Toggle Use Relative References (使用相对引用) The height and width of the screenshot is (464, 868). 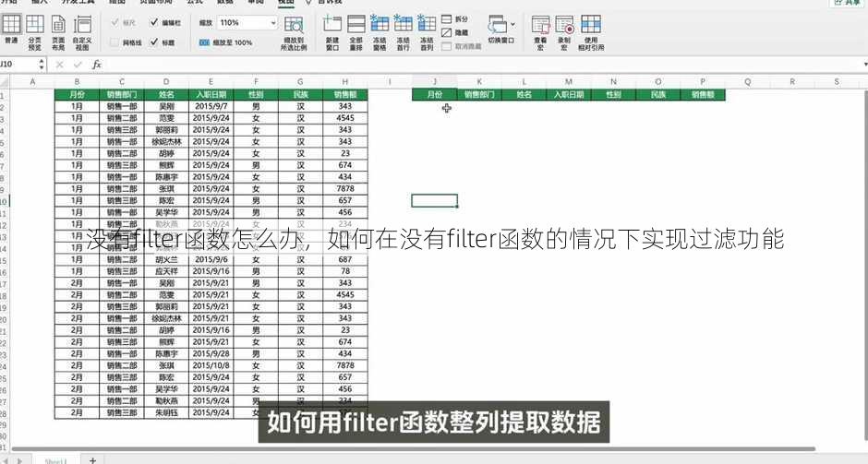tap(591, 32)
